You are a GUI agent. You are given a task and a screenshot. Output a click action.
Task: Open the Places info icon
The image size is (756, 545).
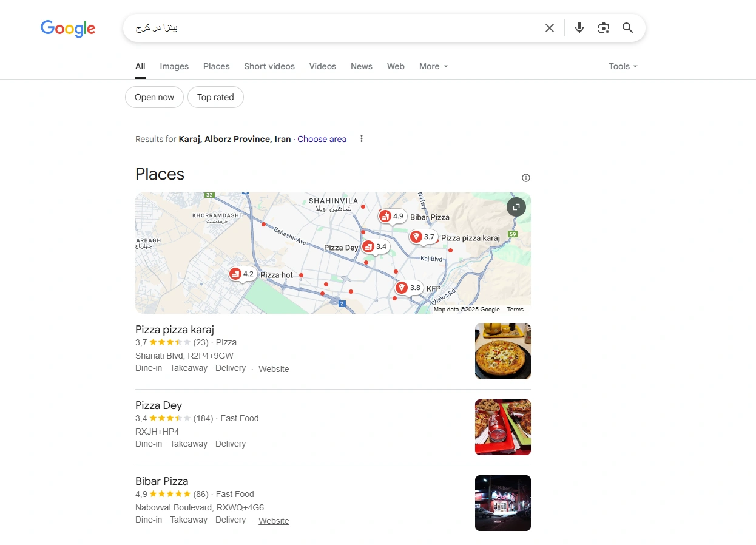(525, 178)
